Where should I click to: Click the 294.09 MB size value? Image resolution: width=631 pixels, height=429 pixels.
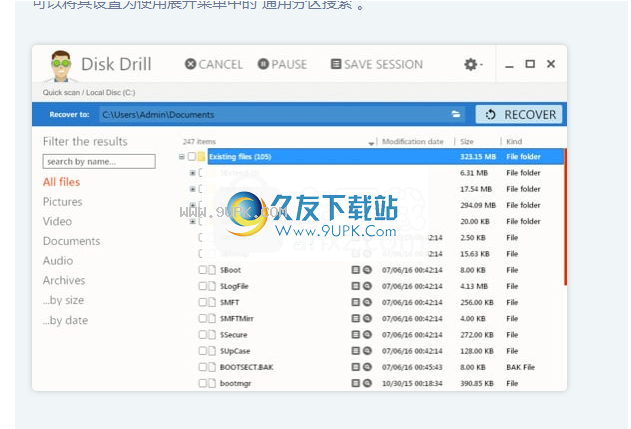[x=478, y=205]
